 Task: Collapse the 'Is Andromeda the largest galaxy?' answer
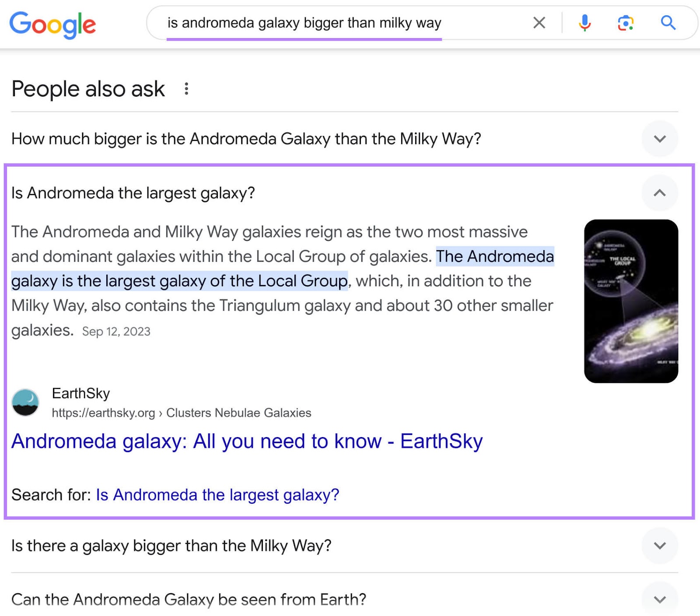click(660, 192)
